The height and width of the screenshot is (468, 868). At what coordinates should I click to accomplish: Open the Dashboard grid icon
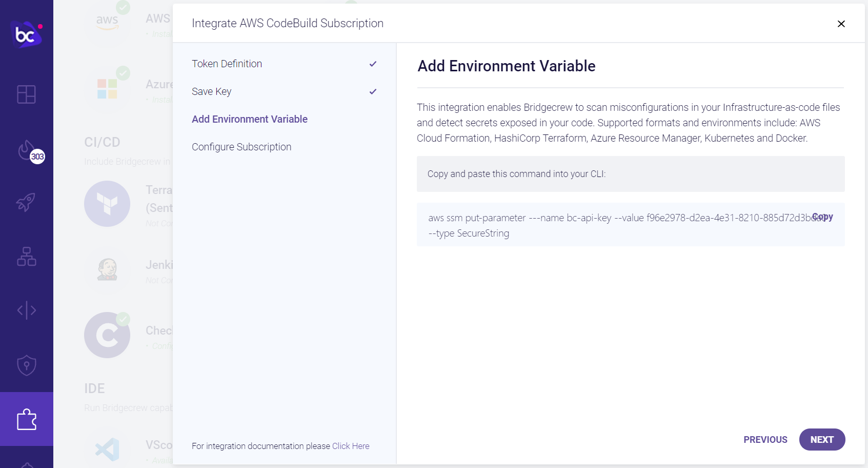[26, 94]
